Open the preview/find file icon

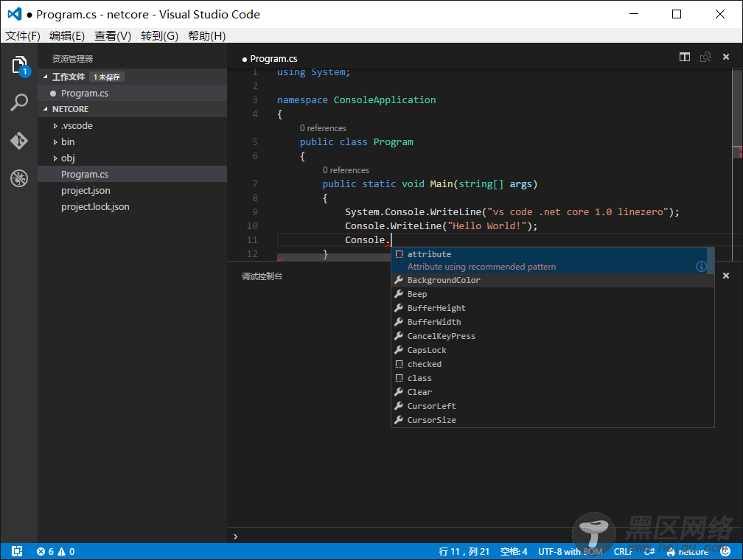tap(705, 57)
